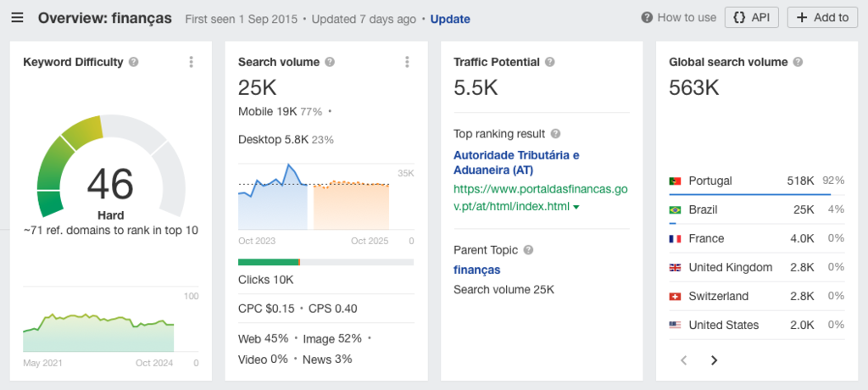
Task: Open the finanças parent topic link
Action: (x=476, y=270)
